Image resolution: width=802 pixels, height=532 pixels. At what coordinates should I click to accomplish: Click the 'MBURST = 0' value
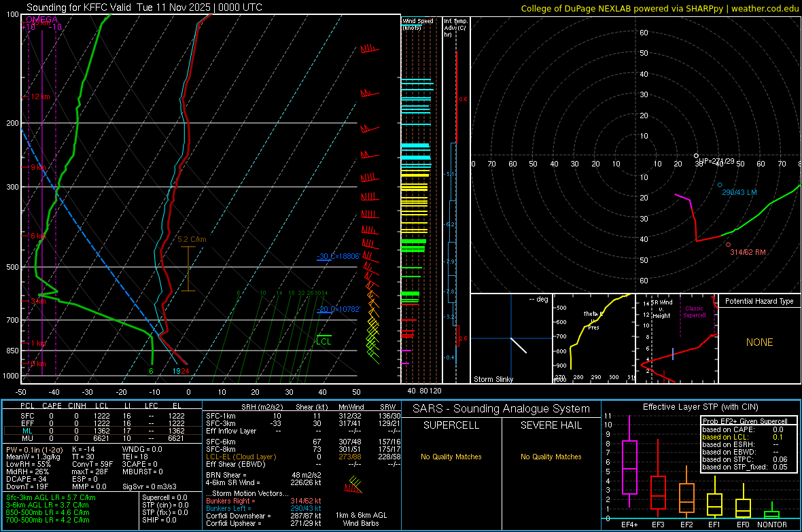click(142, 472)
